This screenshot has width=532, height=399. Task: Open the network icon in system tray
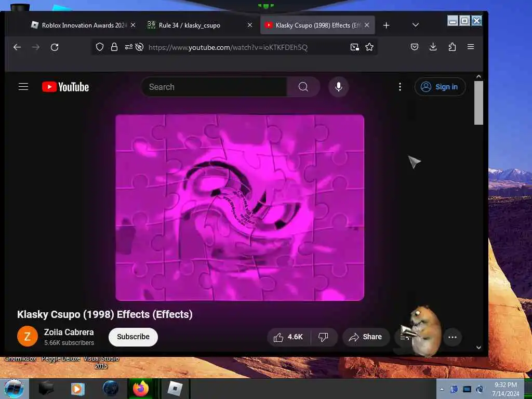(467, 389)
